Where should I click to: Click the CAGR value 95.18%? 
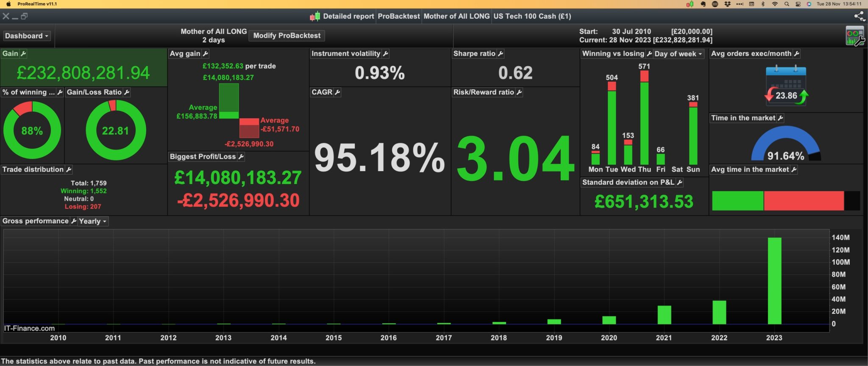(380, 158)
